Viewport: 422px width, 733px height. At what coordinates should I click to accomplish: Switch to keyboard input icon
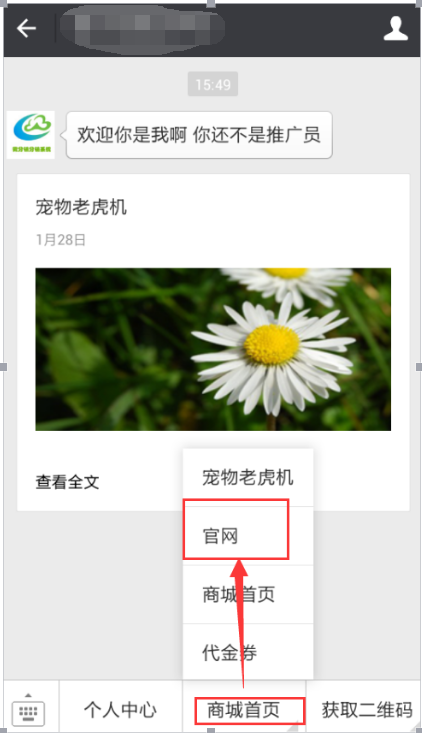coord(31,710)
